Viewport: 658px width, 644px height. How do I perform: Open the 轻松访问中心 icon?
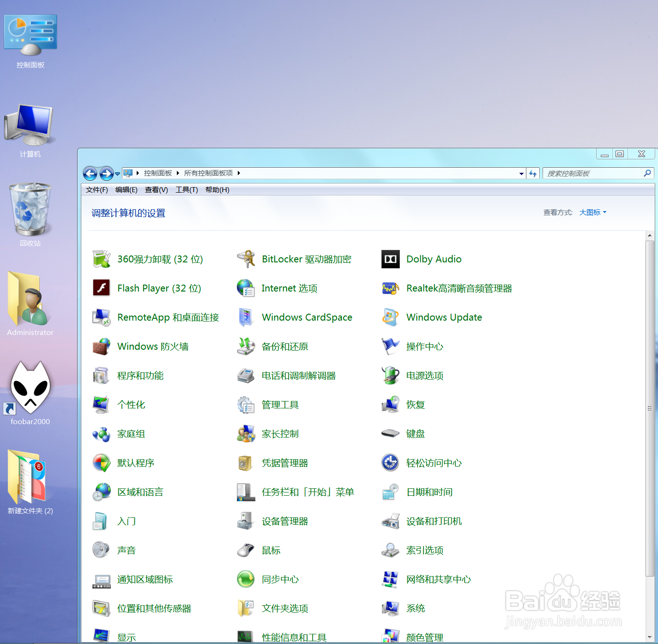point(391,463)
